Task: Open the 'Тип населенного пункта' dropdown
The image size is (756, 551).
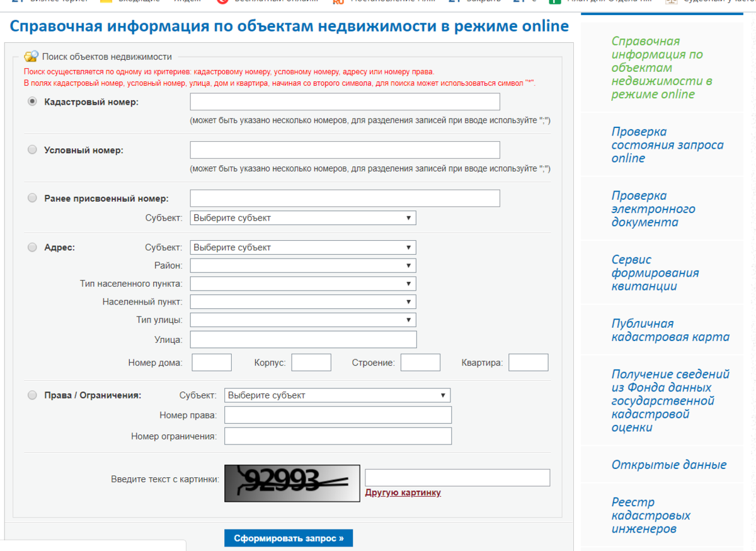Action: [303, 284]
